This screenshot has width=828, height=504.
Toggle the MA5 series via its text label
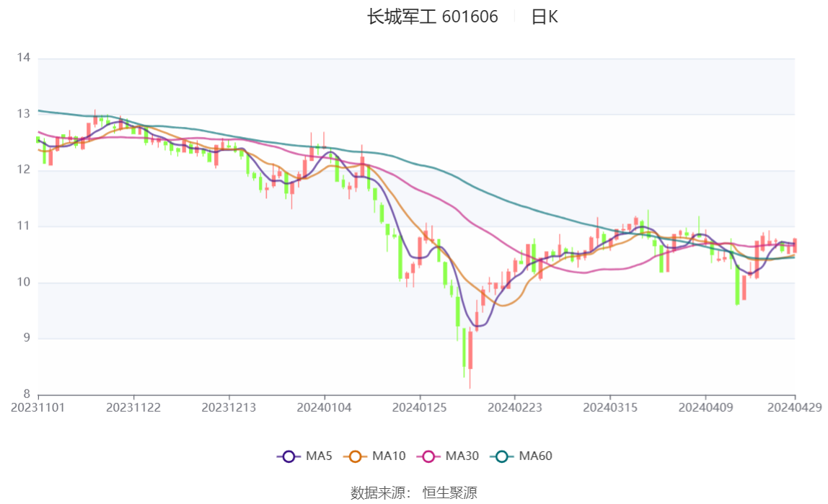319,456
